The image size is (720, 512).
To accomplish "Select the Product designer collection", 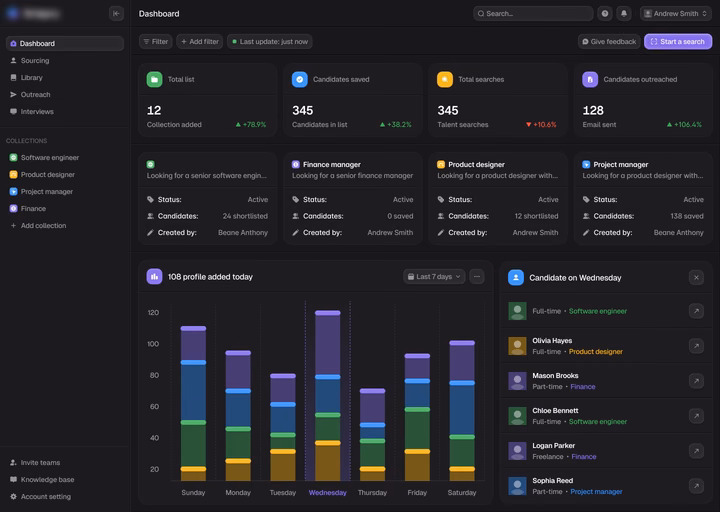I will tap(65, 174).
